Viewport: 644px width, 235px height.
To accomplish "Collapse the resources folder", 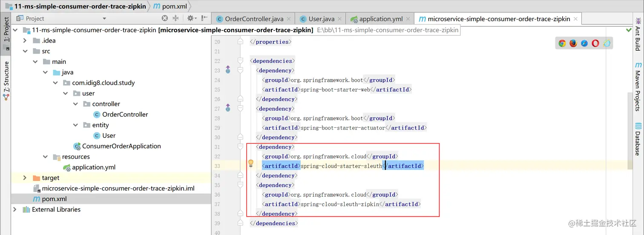I will point(45,157).
